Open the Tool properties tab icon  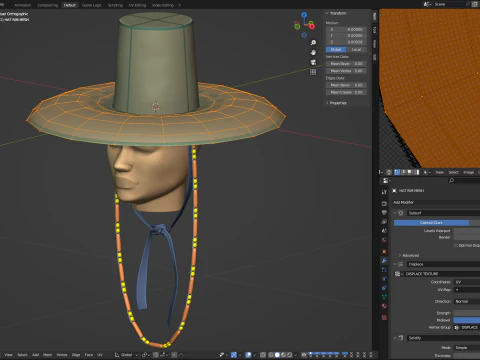point(384,192)
